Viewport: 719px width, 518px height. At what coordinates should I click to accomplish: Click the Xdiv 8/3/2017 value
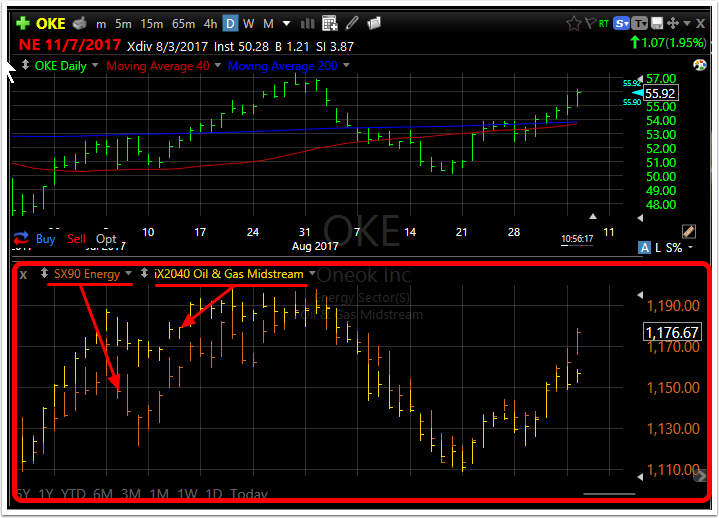(x=167, y=46)
